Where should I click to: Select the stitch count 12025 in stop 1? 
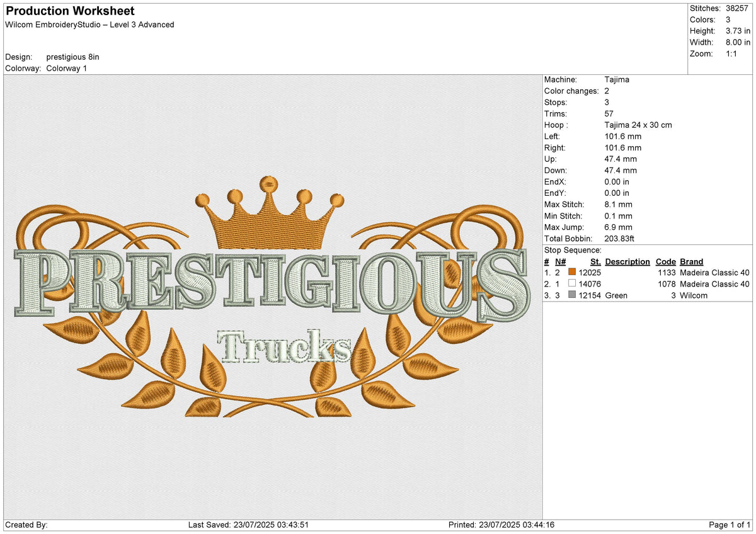point(590,273)
